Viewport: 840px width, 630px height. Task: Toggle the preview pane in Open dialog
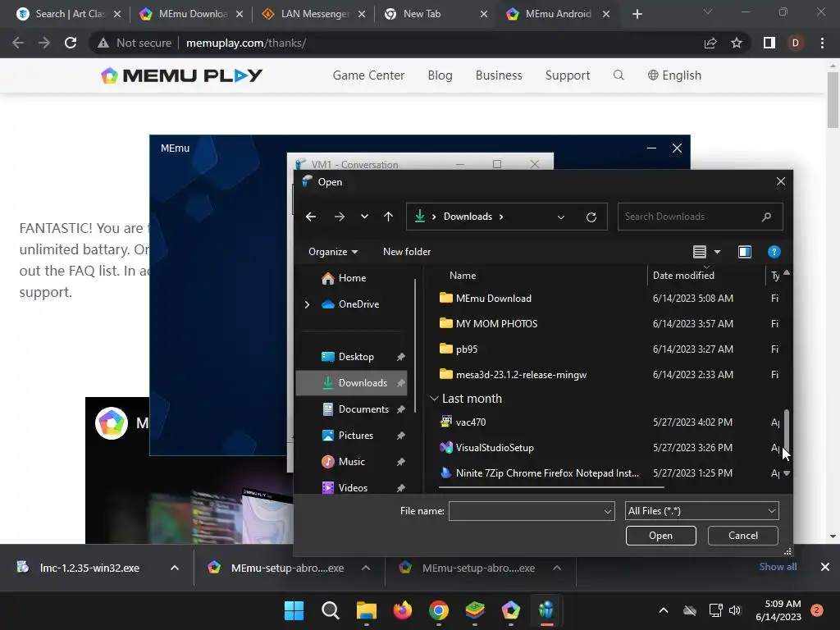click(745, 252)
